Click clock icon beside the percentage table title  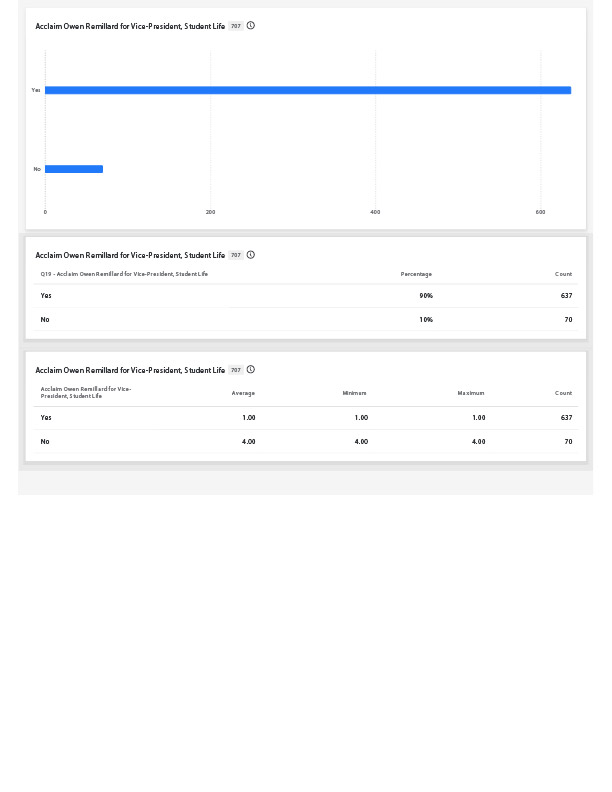pos(251,255)
